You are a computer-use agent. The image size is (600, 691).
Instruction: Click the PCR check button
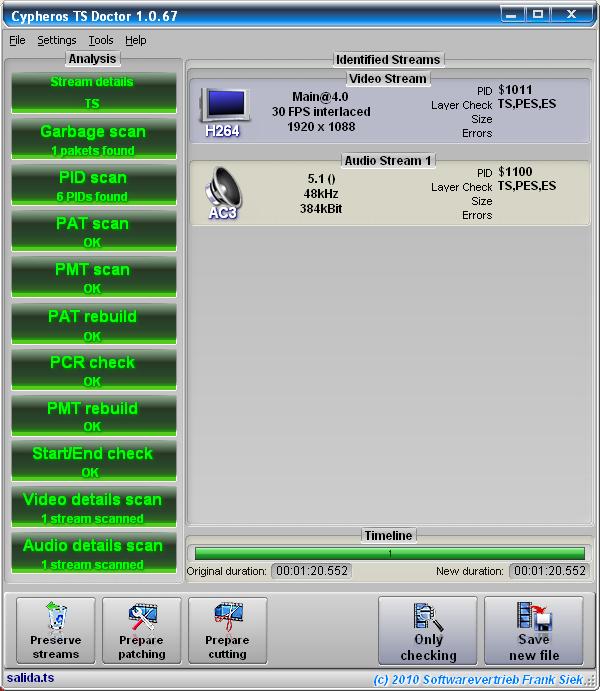(x=93, y=369)
